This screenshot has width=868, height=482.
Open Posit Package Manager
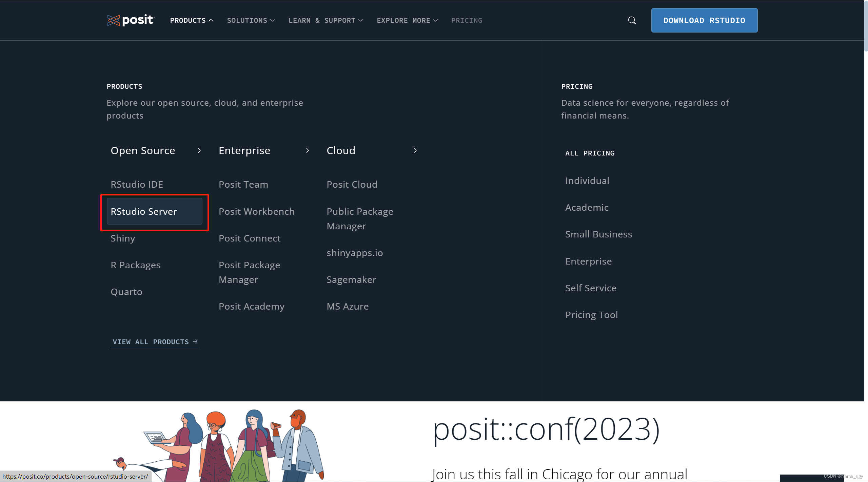(250, 272)
